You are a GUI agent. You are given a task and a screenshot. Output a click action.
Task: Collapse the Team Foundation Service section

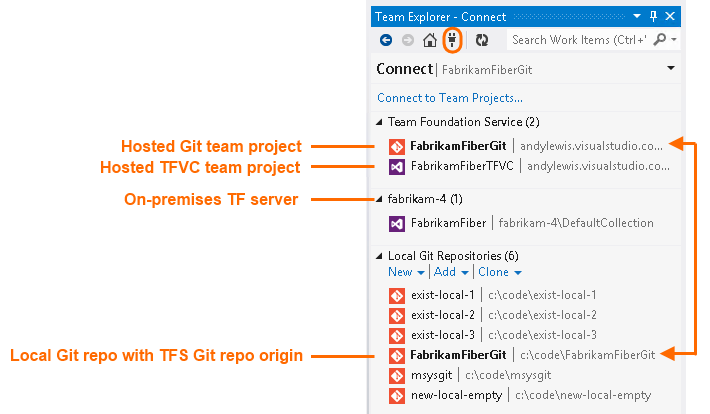pos(380,122)
